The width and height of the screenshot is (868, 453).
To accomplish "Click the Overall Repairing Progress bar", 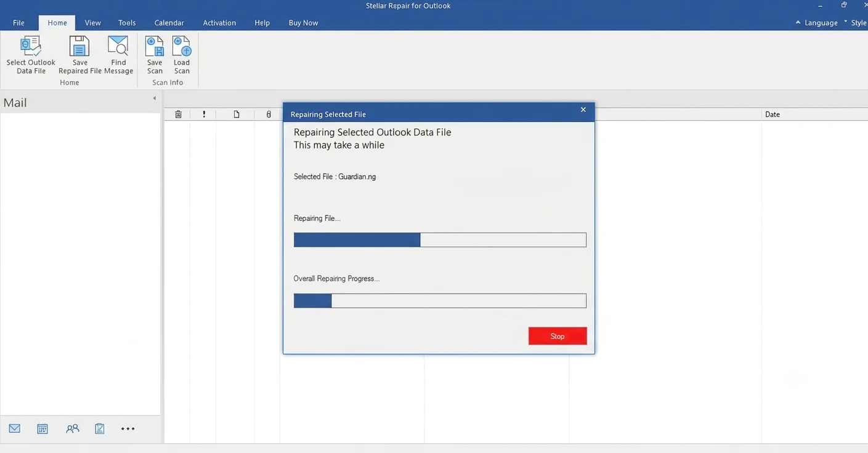I will click(x=440, y=300).
